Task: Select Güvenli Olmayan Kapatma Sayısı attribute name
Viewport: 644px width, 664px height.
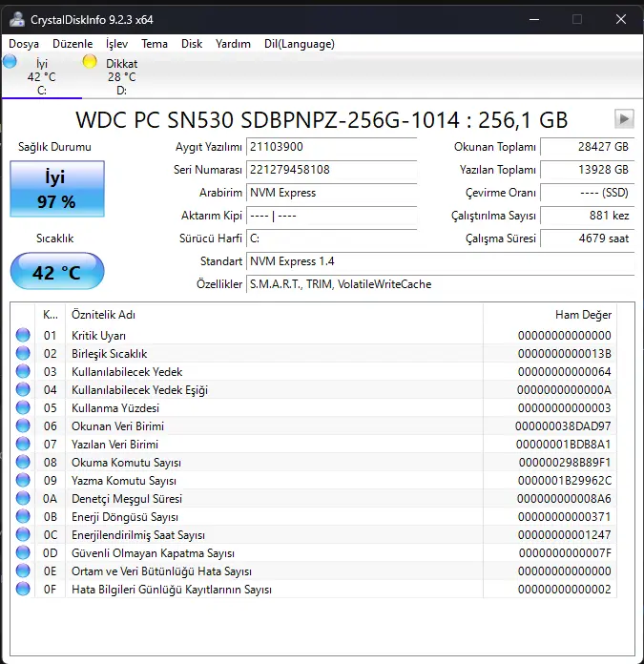Action: 153,553
